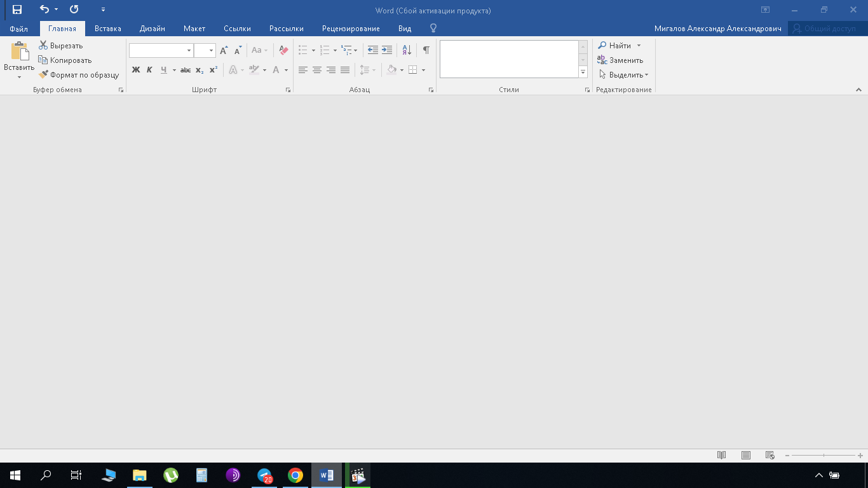Open the font size dropdown
The height and width of the screenshot is (488, 868).
coord(211,50)
